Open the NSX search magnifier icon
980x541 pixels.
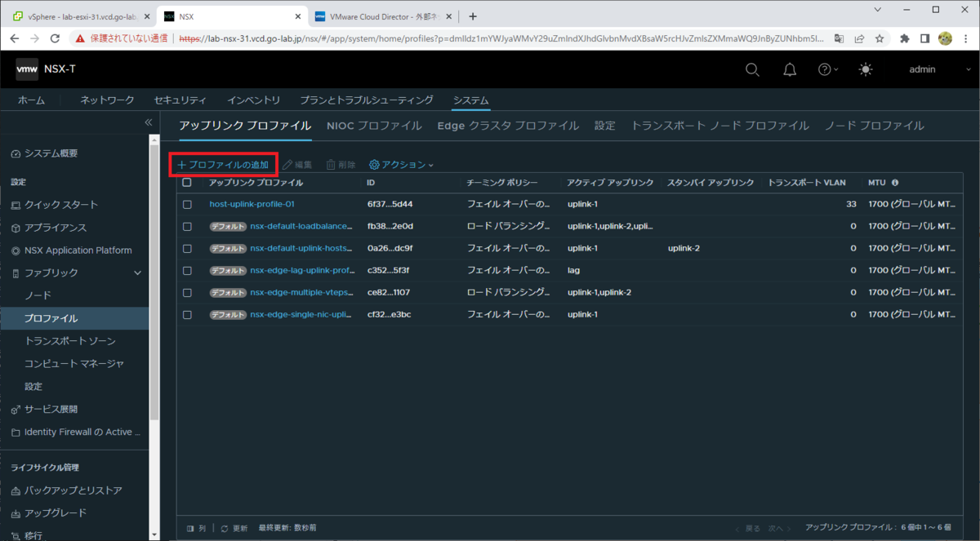coord(752,69)
